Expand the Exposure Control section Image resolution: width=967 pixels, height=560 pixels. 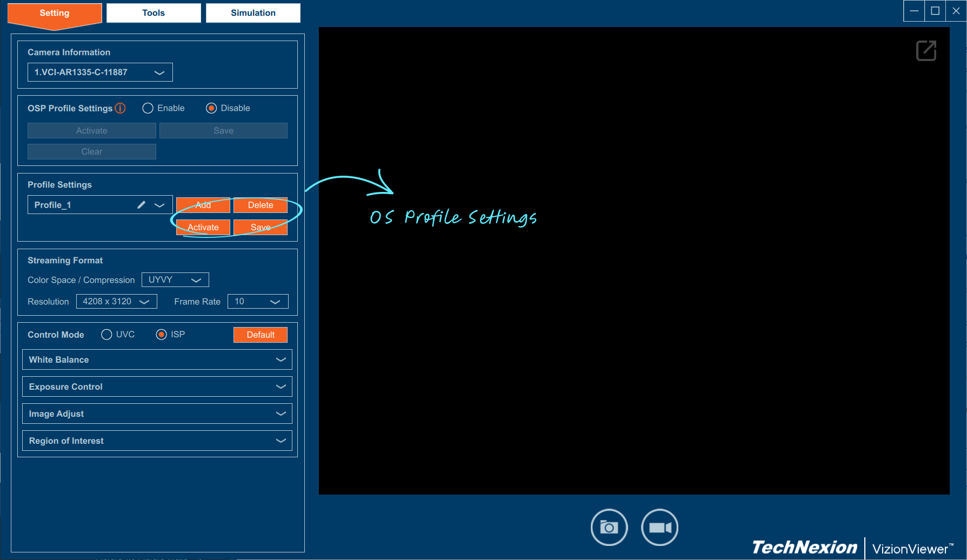tap(157, 386)
